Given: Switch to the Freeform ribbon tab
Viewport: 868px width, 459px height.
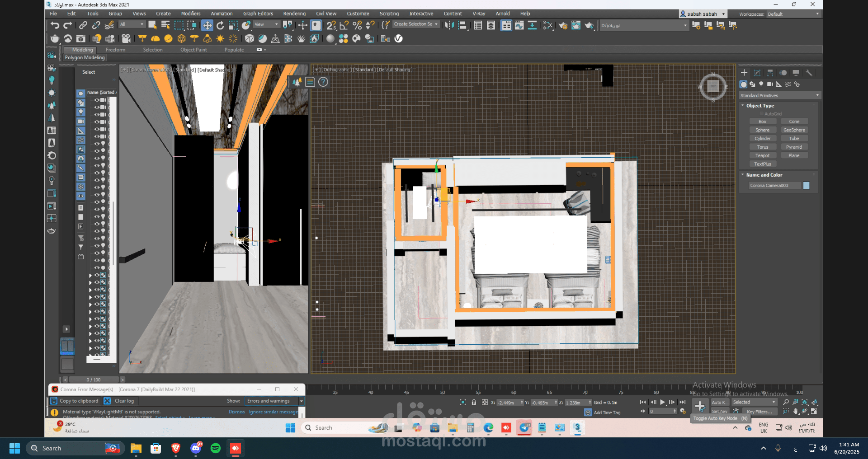Looking at the screenshot, I should click(x=116, y=50).
